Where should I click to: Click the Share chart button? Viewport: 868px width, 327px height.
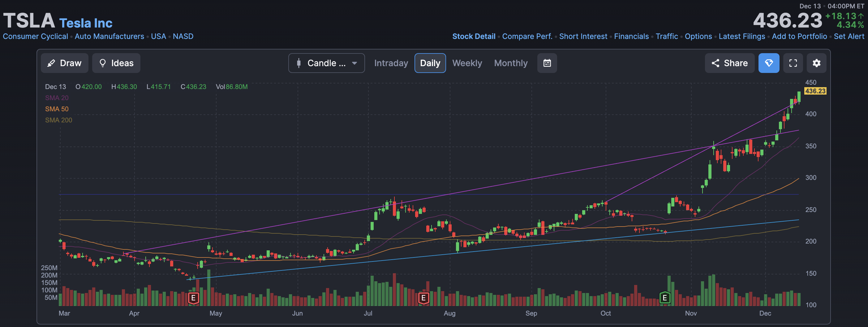point(729,63)
